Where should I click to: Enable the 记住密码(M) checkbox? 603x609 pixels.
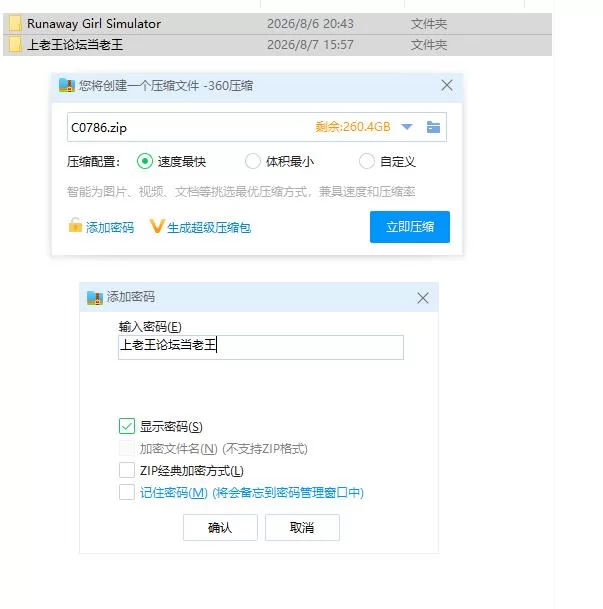coord(127,492)
